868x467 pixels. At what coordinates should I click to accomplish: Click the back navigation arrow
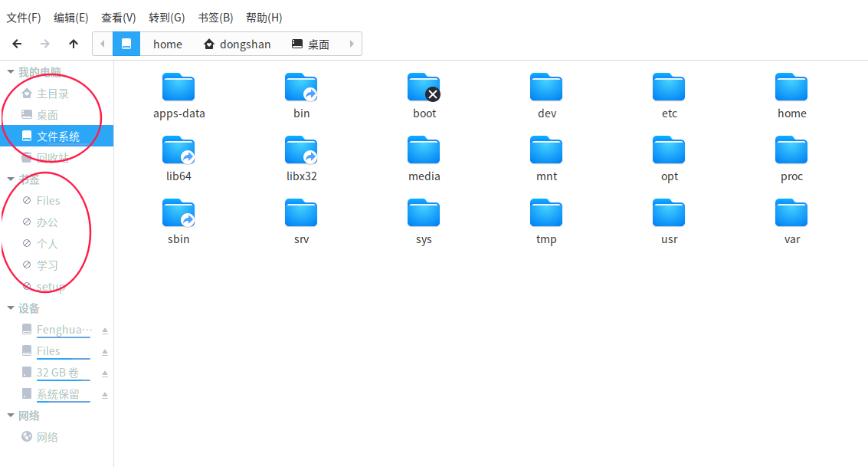tap(17, 44)
